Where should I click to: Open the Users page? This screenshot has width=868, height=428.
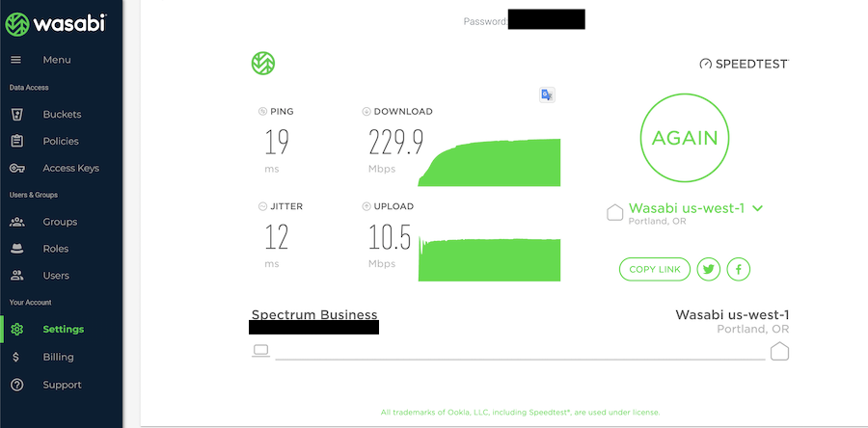point(56,276)
